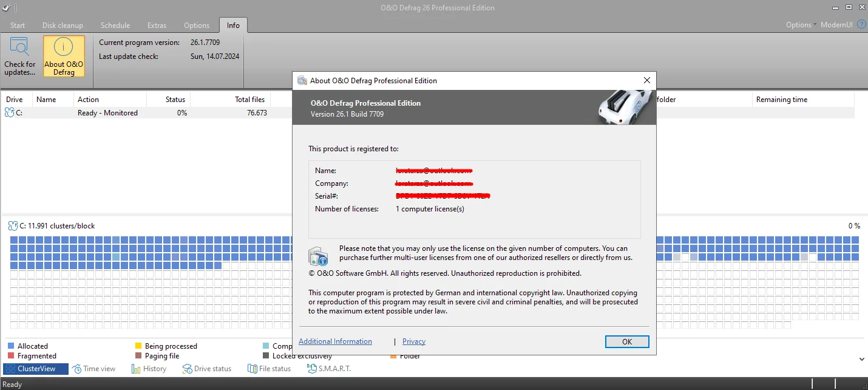This screenshot has height=390, width=868.
Task: Open the help question mark icon
Action: pyautogui.click(x=861, y=25)
